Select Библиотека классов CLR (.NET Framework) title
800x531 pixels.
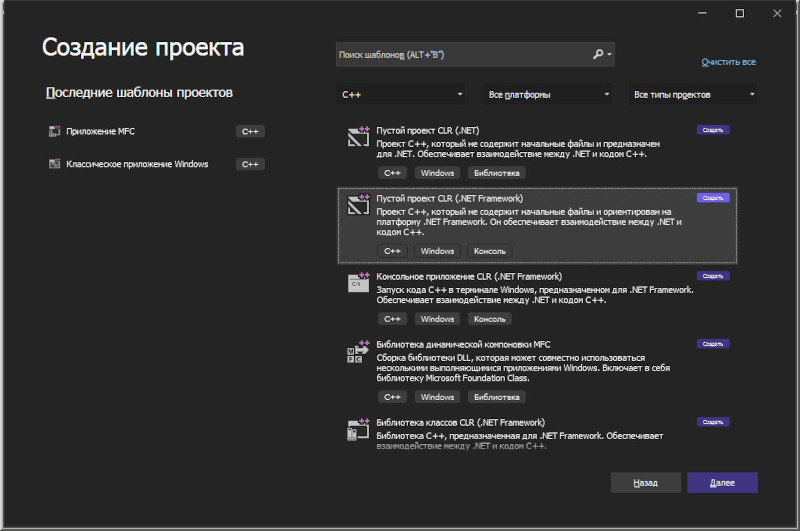pyautogui.click(x=460, y=422)
